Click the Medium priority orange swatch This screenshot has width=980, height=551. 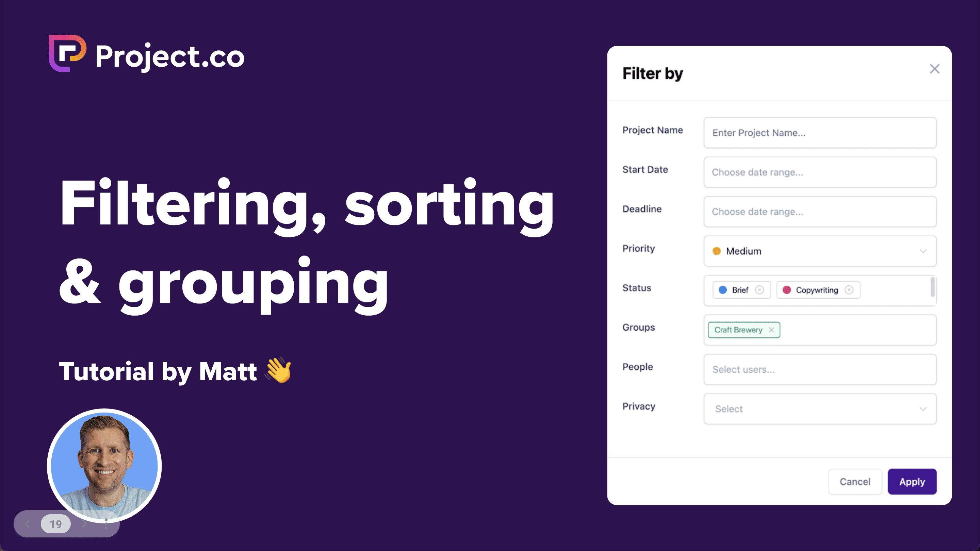(x=716, y=251)
